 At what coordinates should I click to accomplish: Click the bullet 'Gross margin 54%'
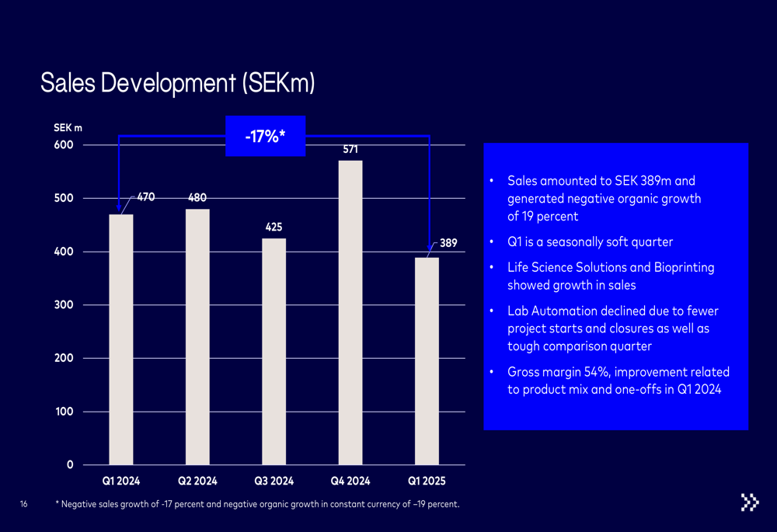tap(618, 381)
